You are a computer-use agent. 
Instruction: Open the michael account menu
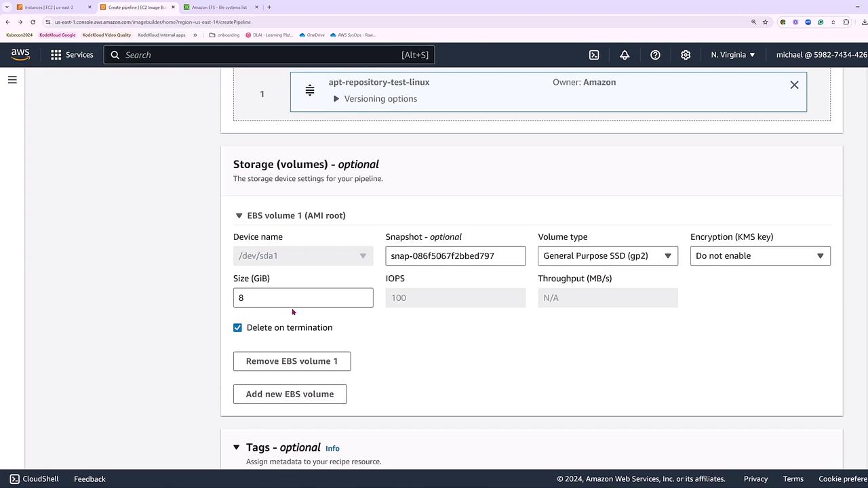(x=821, y=55)
